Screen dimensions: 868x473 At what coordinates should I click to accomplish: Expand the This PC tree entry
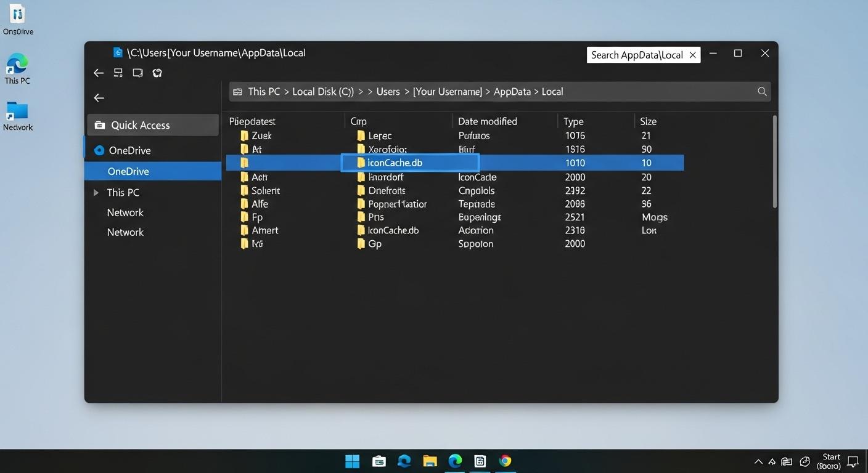click(96, 192)
